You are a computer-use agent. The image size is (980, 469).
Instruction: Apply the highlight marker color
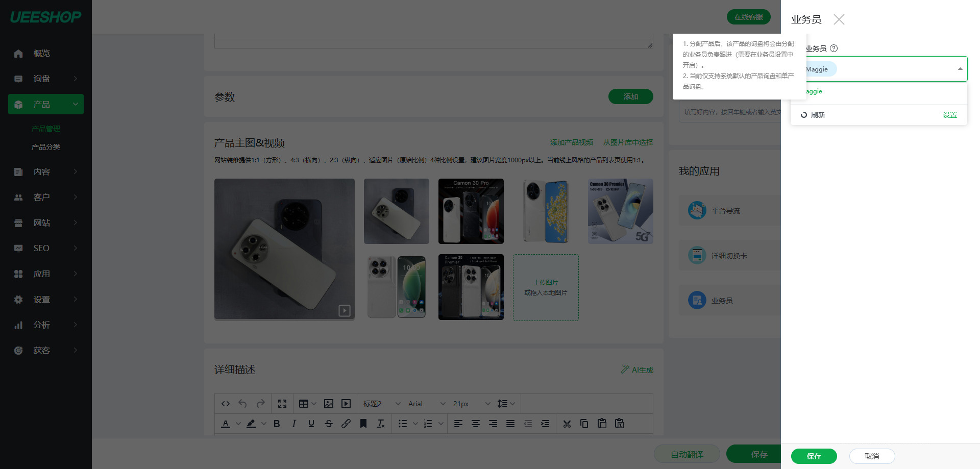[x=251, y=424]
